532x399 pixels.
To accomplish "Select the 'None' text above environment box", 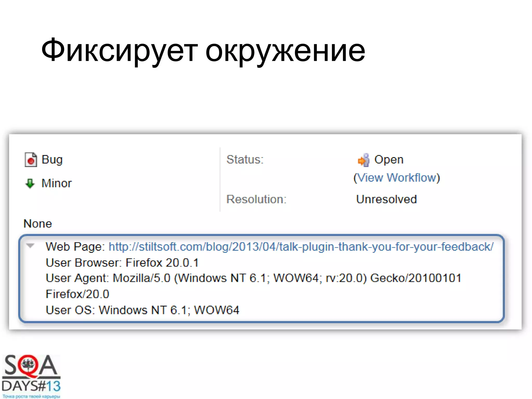I will click(38, 224).
